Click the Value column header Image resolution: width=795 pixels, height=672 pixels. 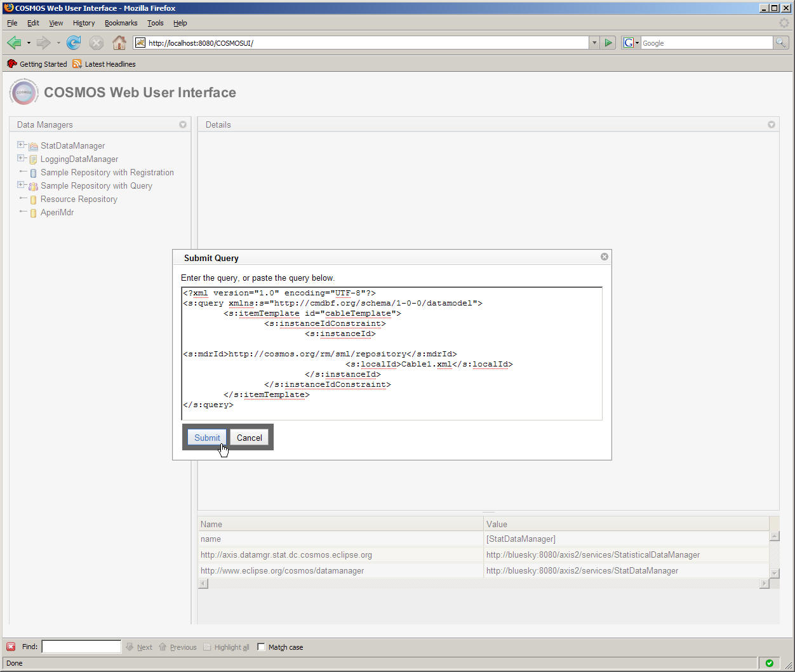pos(626,524)
